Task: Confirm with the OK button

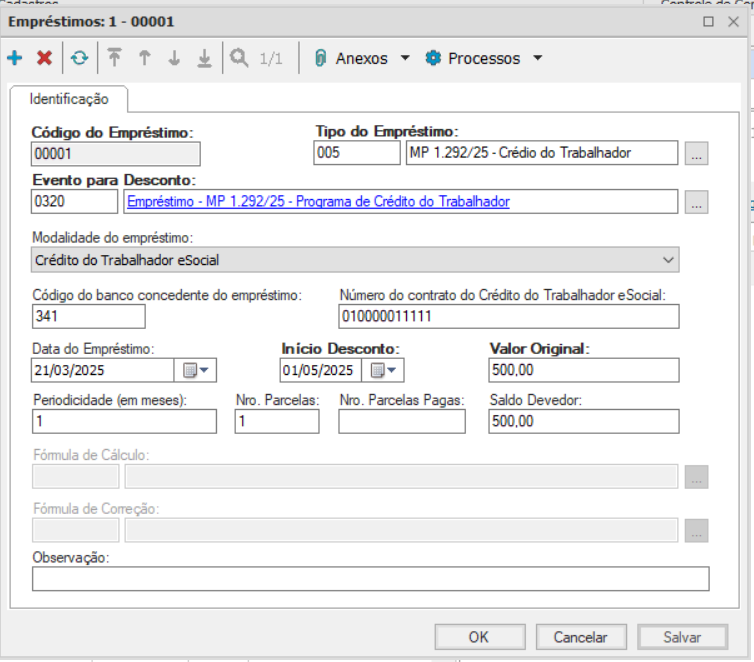Action: (x=480, y=637)
